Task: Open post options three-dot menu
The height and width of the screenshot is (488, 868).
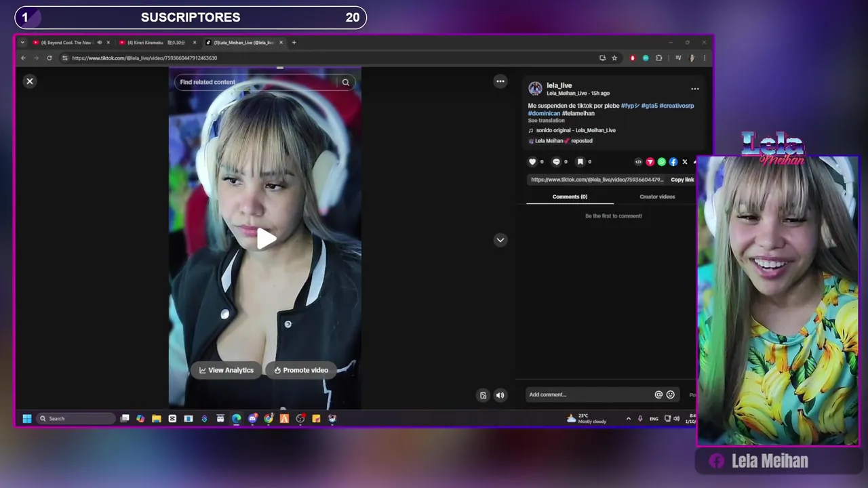Action: click(694, 89)
